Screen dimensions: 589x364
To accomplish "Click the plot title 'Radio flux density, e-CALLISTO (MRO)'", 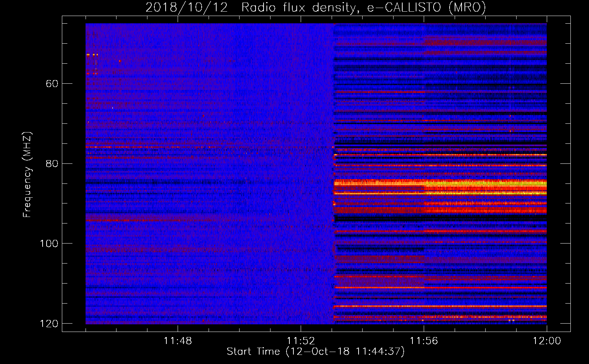I will 364,7.
